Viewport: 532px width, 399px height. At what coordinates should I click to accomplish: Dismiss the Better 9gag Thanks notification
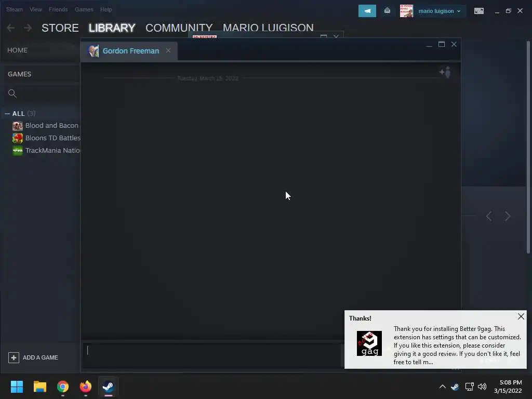521,316
